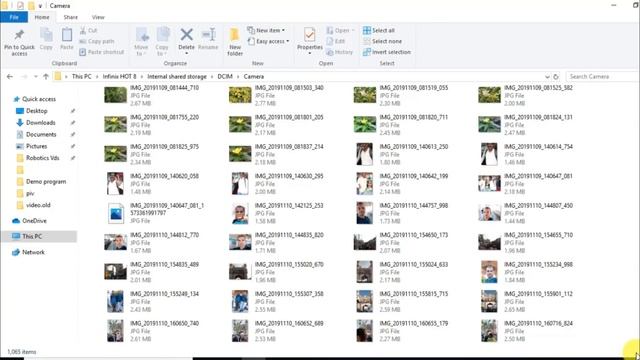
Task: Switch to the Home ribbon tab
Action: [42, 17]
